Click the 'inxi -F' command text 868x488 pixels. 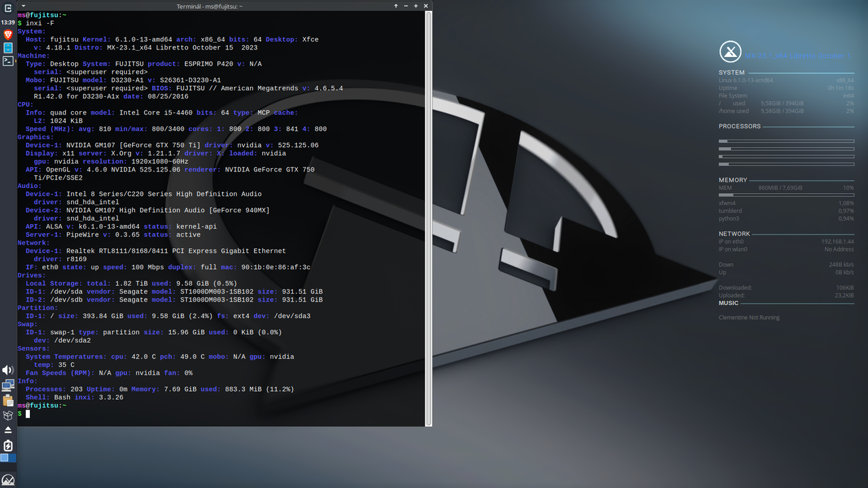pos(40,23)
